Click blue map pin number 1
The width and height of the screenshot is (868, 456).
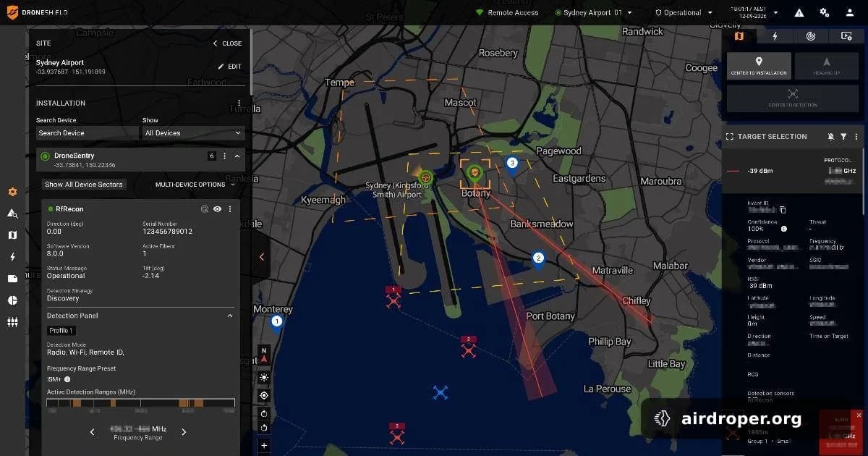(276, 324)
